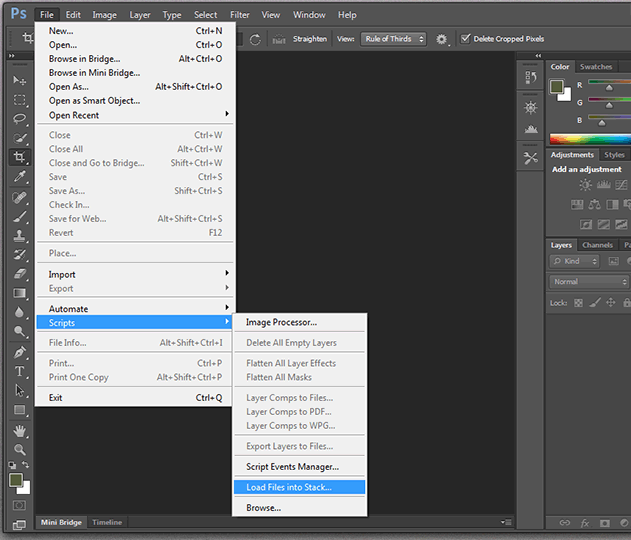Click Open as Smart Object
631x540 pixels.
(135, 101)
